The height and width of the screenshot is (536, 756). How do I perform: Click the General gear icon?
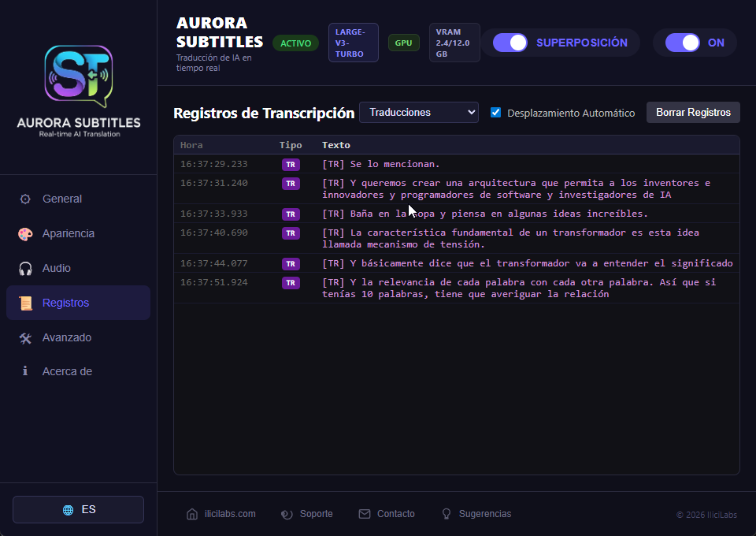pyautogui.click(x=25, y=199)
